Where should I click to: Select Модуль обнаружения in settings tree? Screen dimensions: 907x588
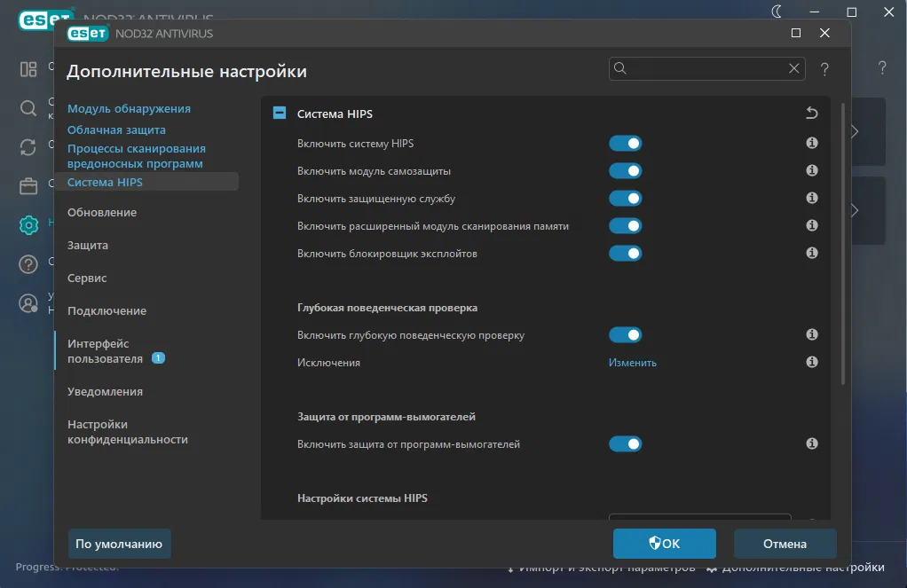click(129, 109)
